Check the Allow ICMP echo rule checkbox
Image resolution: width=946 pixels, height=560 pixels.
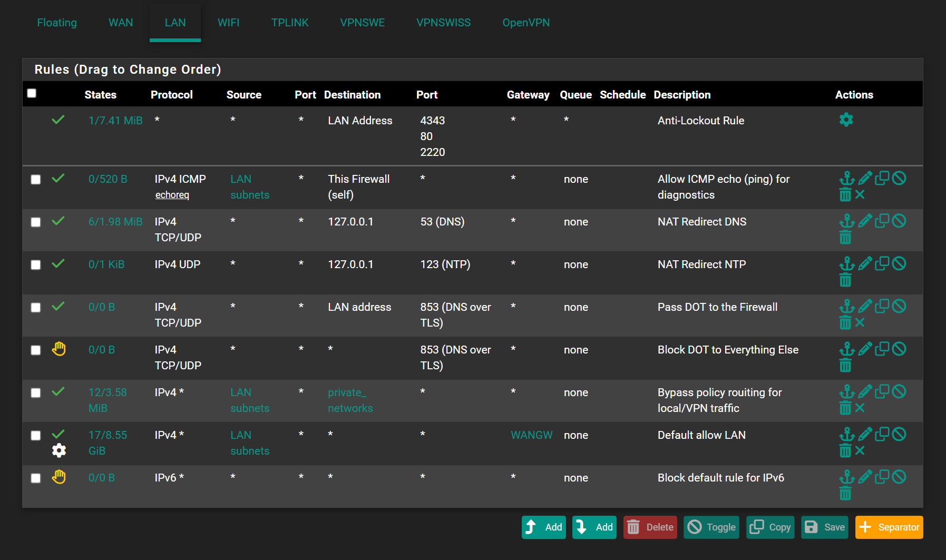click(x=36, y=180)
